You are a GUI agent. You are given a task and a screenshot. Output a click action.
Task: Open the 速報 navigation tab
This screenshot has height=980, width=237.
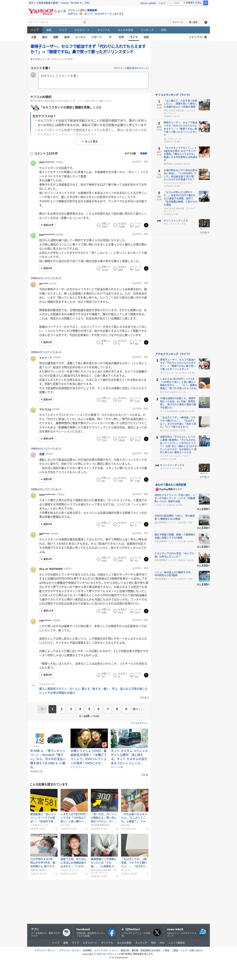49,30
